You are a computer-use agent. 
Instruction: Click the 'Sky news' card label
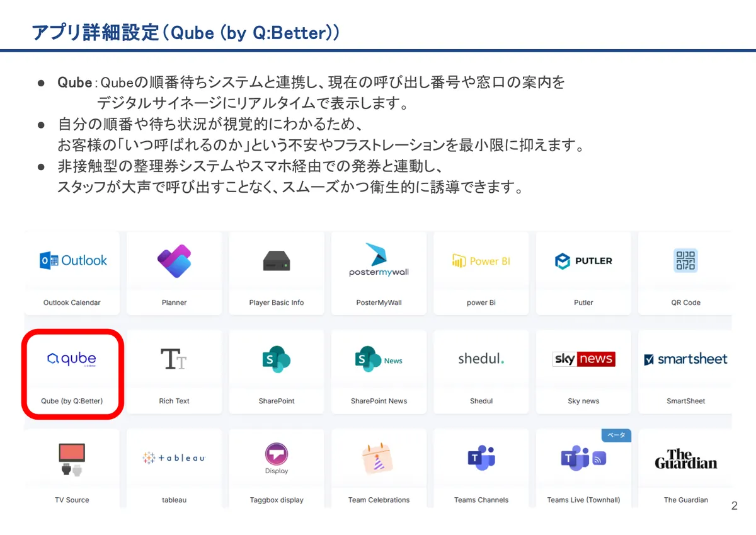pos(583,401)
